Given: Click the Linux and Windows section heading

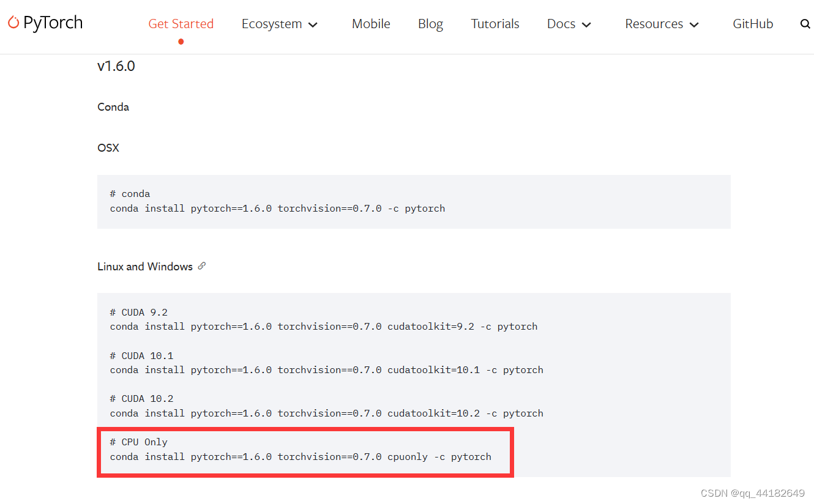Looking at the screenshot, I should (x=146, y=265).
